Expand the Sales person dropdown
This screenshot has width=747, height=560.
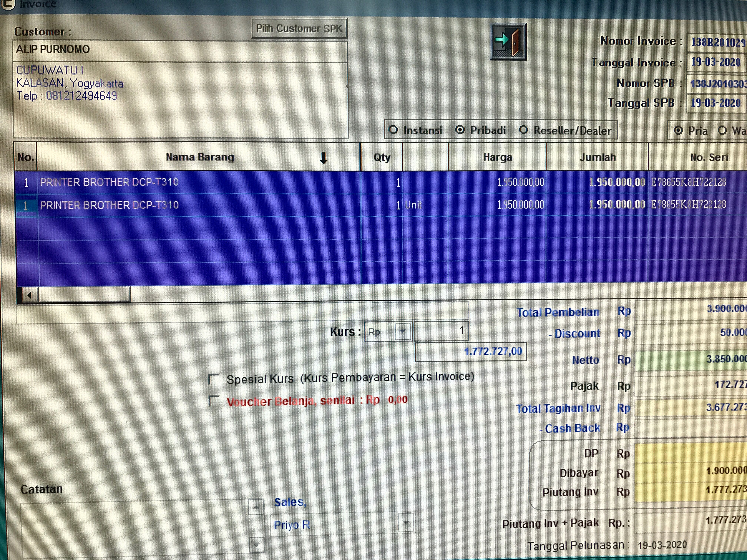coord(406,523)
